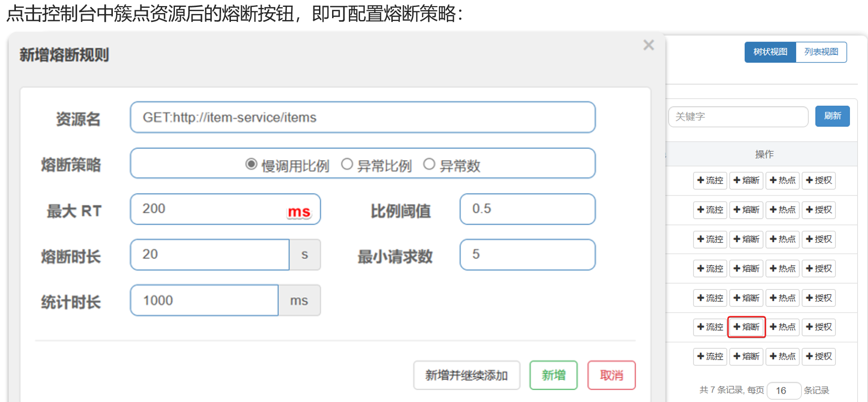Screen dimensions: 868x402
Task: Click 熔断 in the fourth resource row
Action: pyautogui.click(x=746, y=269)
